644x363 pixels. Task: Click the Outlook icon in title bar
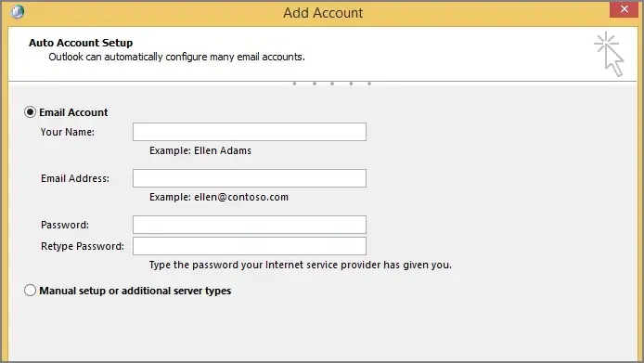(18, 11)
